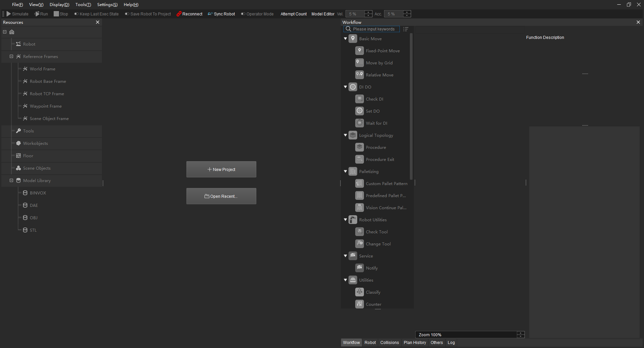The height and width of the screenshot is (348, 644).
Task: Click the Open Recent button
Action: (x=221, y=196)
